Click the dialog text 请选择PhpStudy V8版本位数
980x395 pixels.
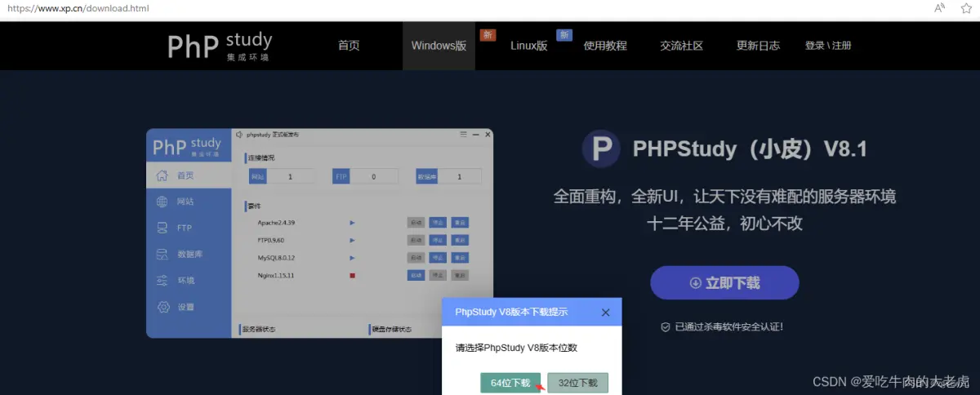pos(516,348)
